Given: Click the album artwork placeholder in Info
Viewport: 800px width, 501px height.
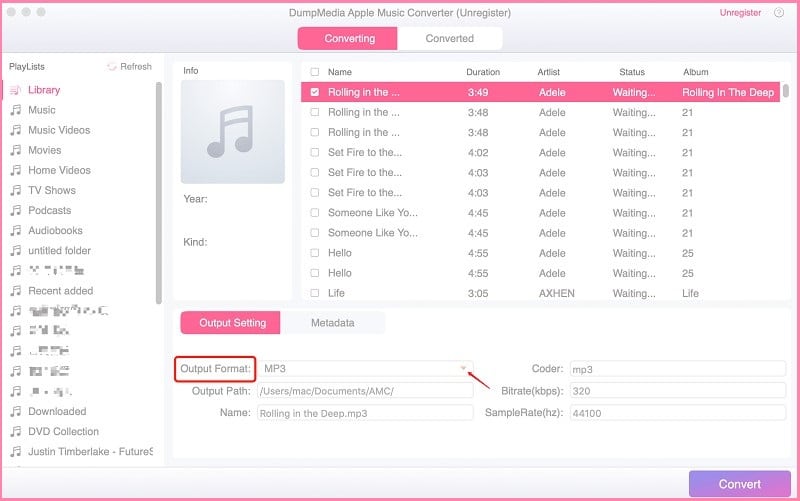Looking at the screenshot, I should pos(233,132).
